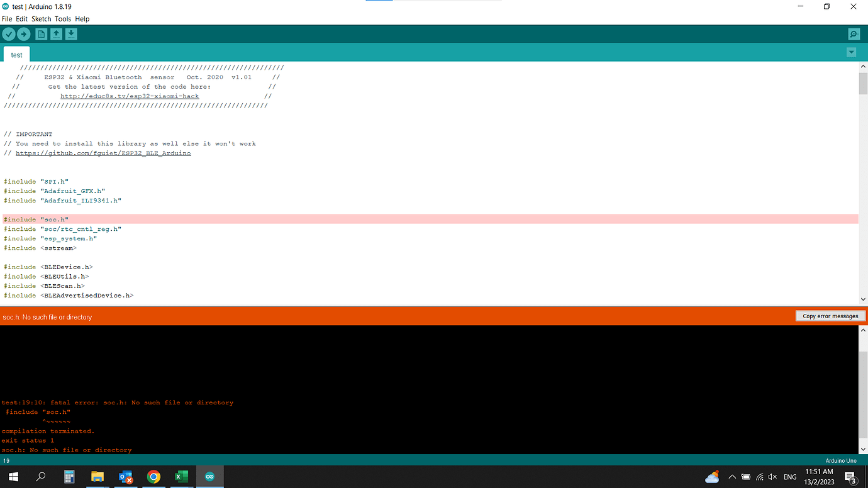Create a new sketch with the New icon

click(40, 34)
